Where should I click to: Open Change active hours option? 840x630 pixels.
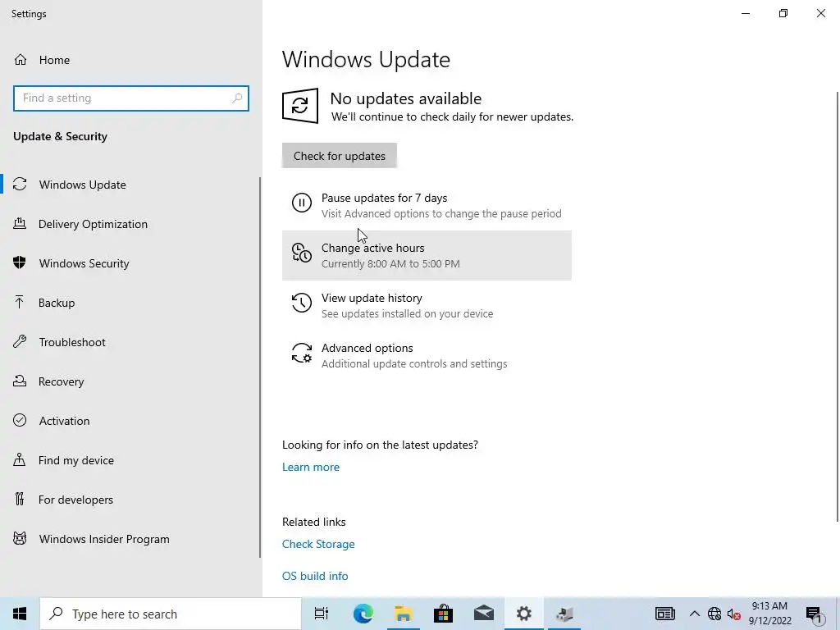click(x=427, y=256)
